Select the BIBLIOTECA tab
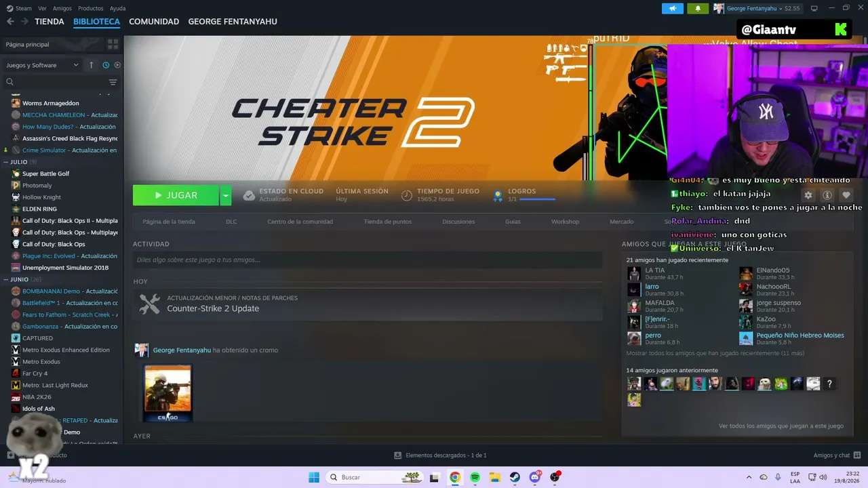This screenshot has width=868, height=488. [96, 22]
